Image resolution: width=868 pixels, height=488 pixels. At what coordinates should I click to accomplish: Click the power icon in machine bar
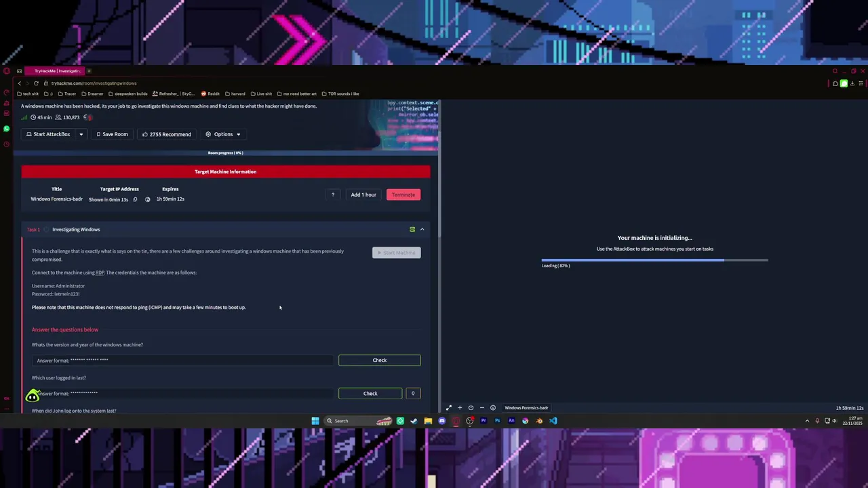pos(471,408)
